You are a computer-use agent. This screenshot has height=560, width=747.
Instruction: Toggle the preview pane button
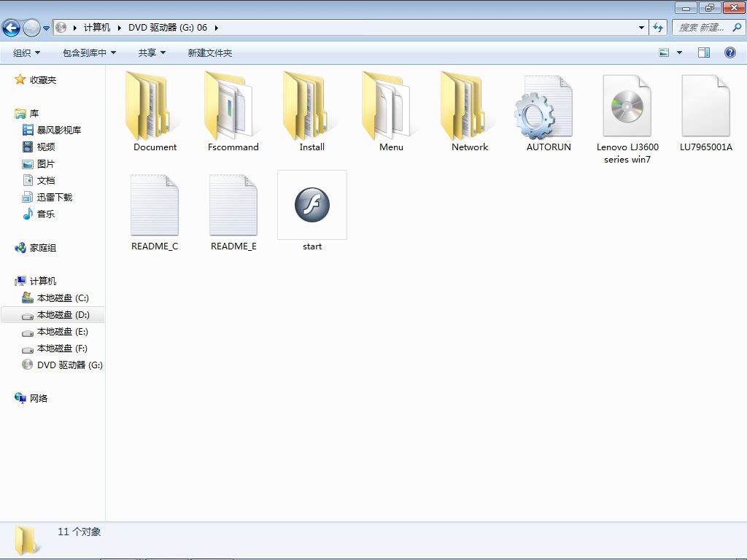tap(704, 52)
